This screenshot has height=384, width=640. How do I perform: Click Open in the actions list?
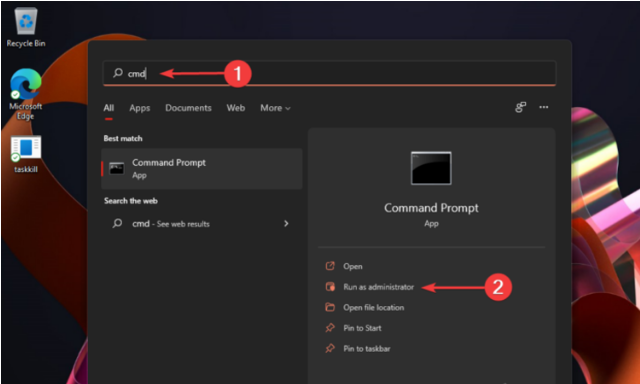[353, 266]
